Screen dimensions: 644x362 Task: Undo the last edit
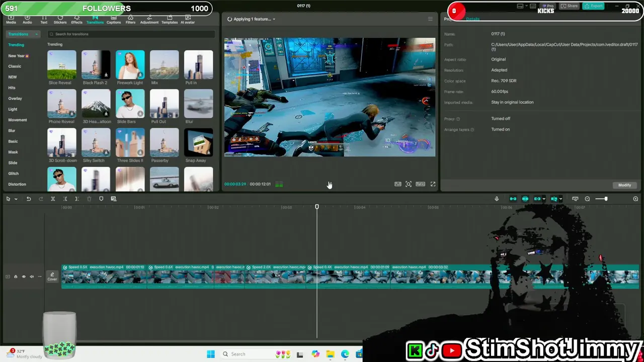[x=29, y=199]
